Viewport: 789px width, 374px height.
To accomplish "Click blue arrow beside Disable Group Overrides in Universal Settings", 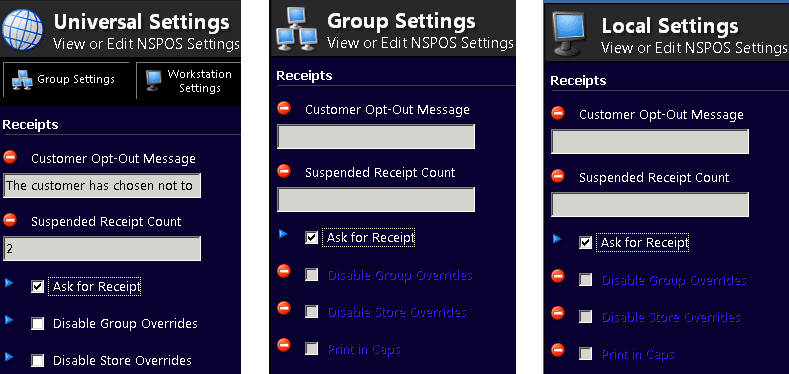I will click(x=9, y=320).
